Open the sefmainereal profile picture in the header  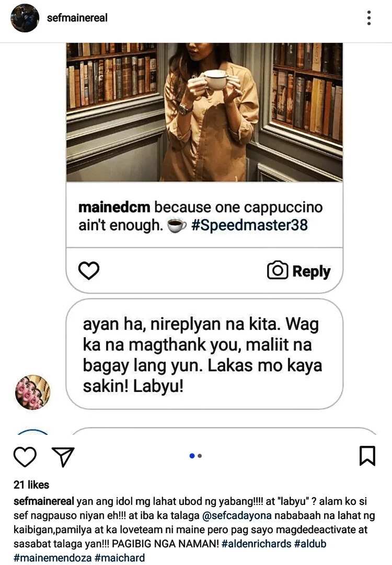pyautogui.click(x=25, y=18)
